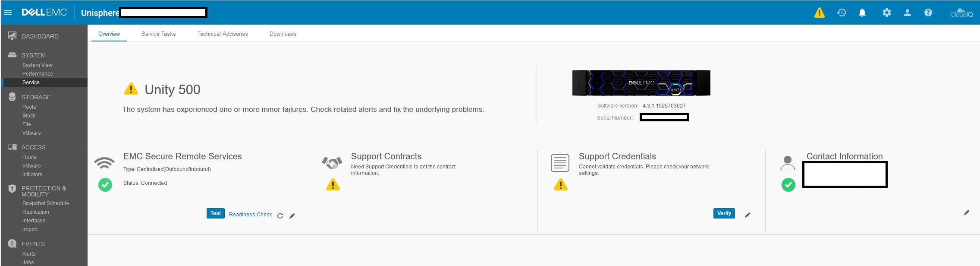This screenshot has height=266, width=980.
Task: Open the CloudIQ link icon
Action: click(961, 13)
